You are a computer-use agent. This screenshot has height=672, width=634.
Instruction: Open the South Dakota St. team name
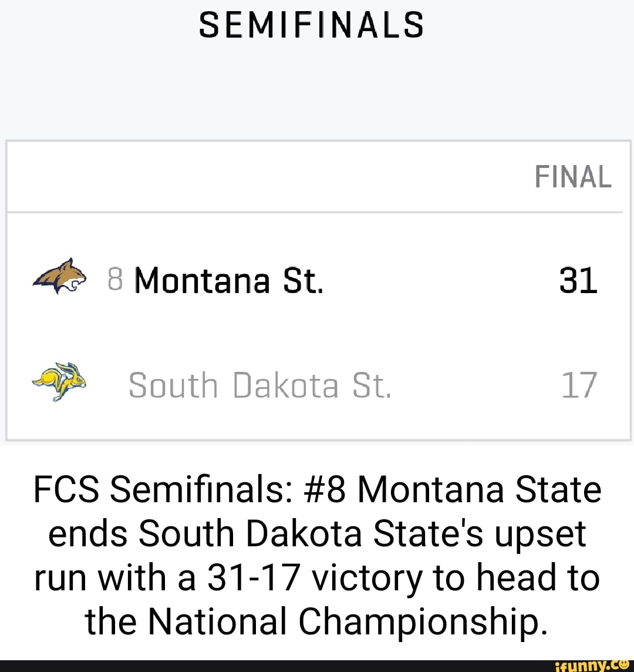(x=259, y=385)
